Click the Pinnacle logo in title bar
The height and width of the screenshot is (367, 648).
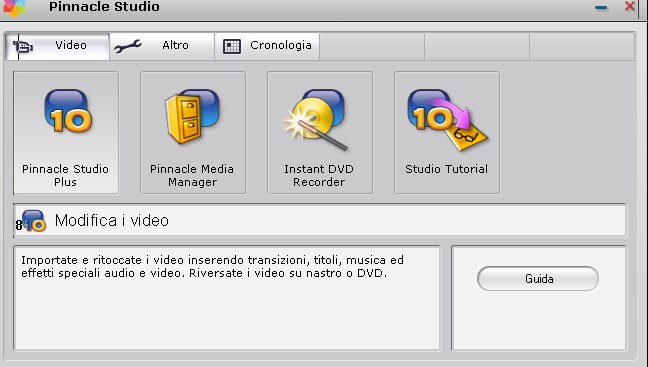15,8
